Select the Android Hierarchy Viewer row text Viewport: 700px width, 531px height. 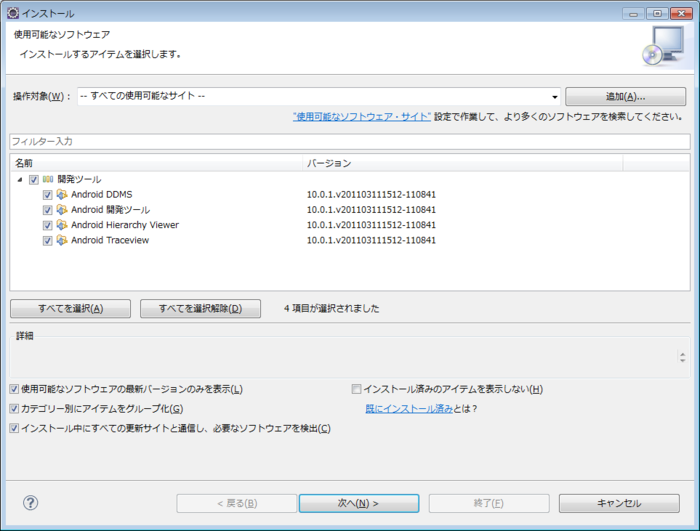125,225
